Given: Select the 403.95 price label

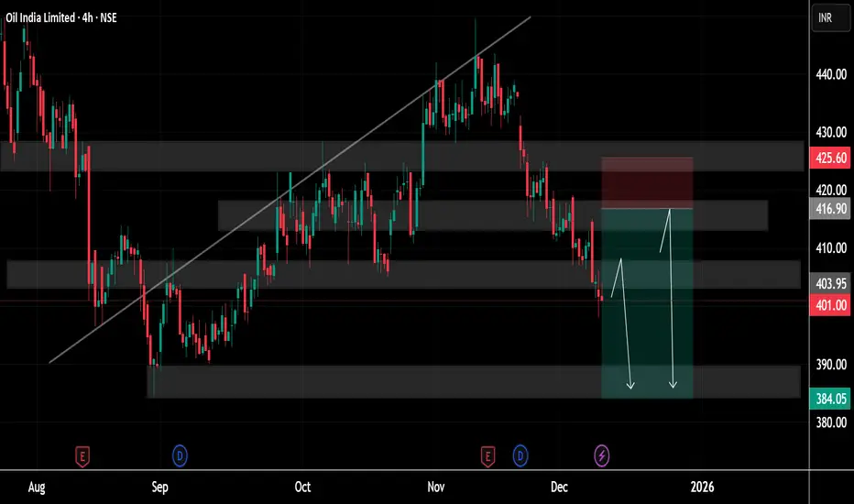Looking at the screenshot, I should click(830, 283).
